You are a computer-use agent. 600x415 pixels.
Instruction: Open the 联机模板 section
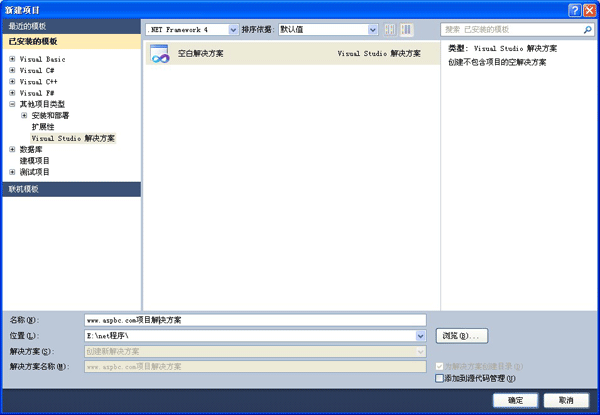click(72, 189)
